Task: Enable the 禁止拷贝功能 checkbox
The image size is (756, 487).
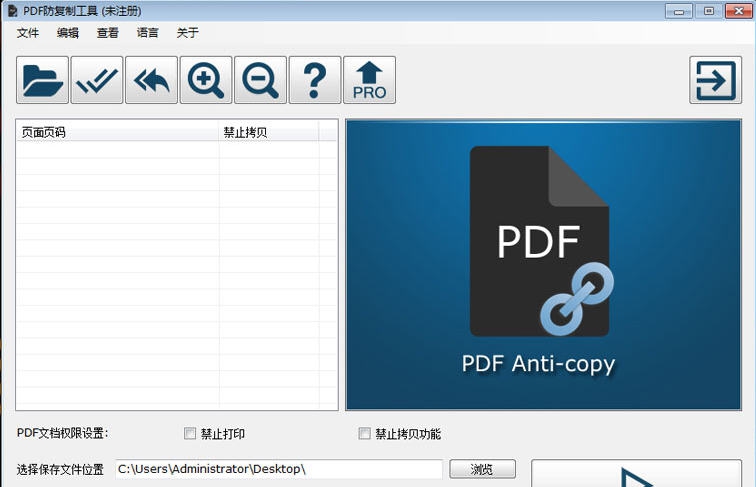Action: coord(364,433)
